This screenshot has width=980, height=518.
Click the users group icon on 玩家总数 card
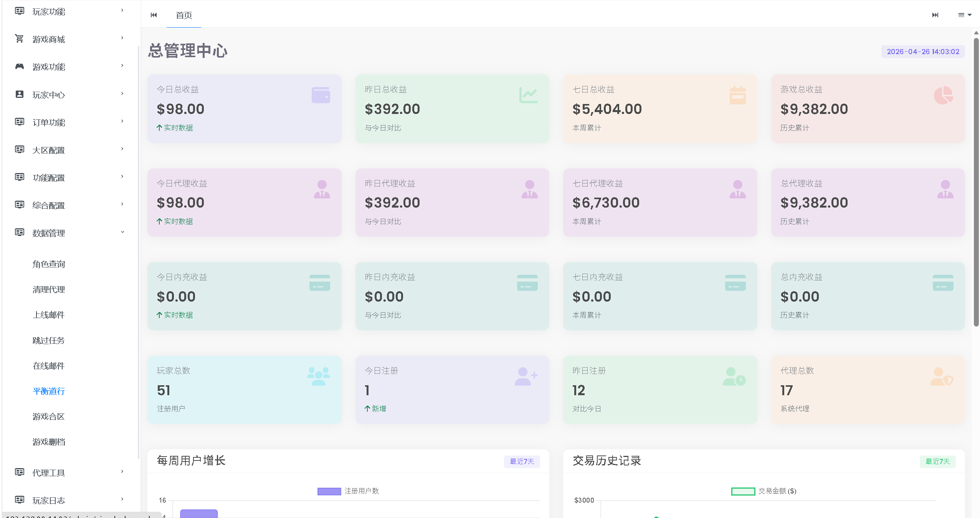(x=318, y=376)
